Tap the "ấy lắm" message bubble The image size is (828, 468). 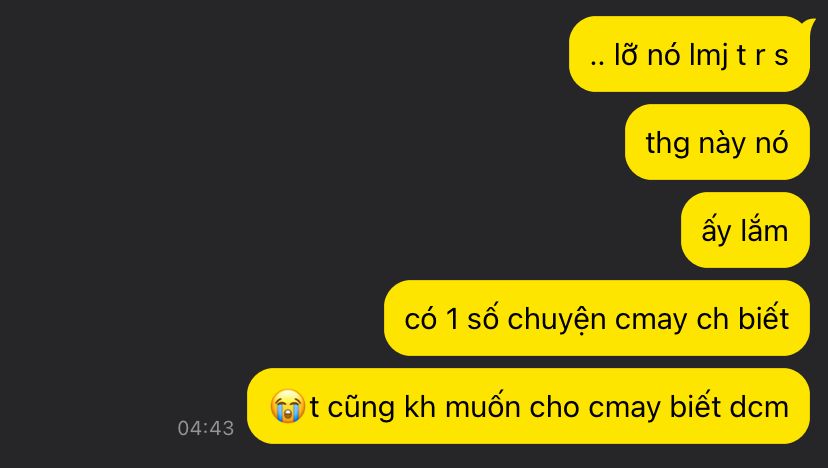coord(745,230)
